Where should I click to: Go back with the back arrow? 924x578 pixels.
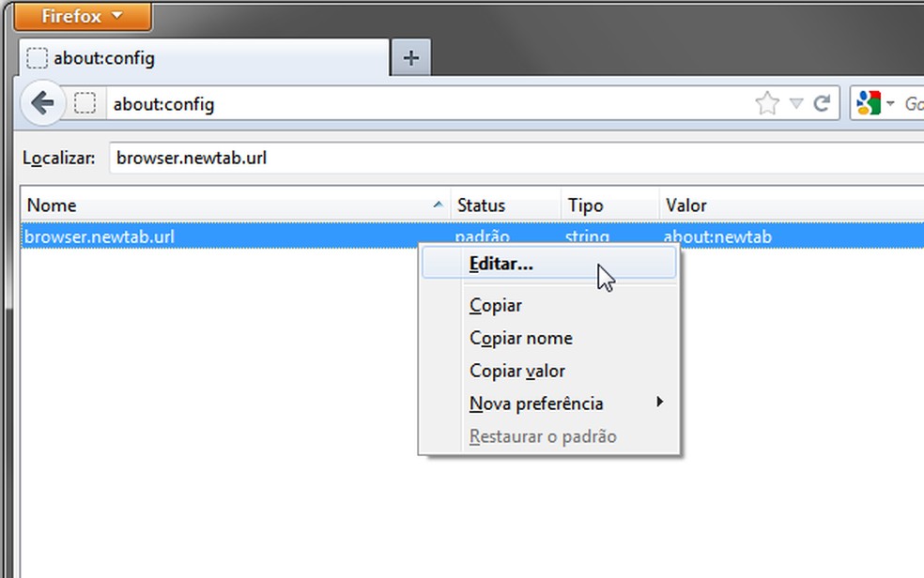click(x=42, y=103)
